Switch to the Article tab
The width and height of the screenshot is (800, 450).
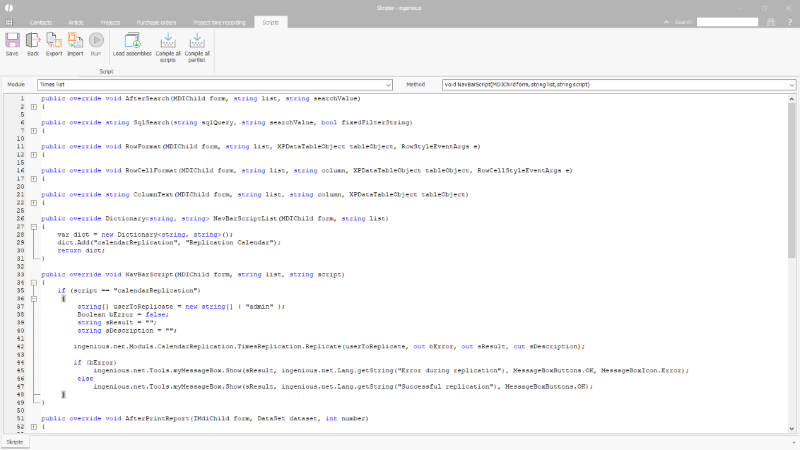tap(76, 22)
